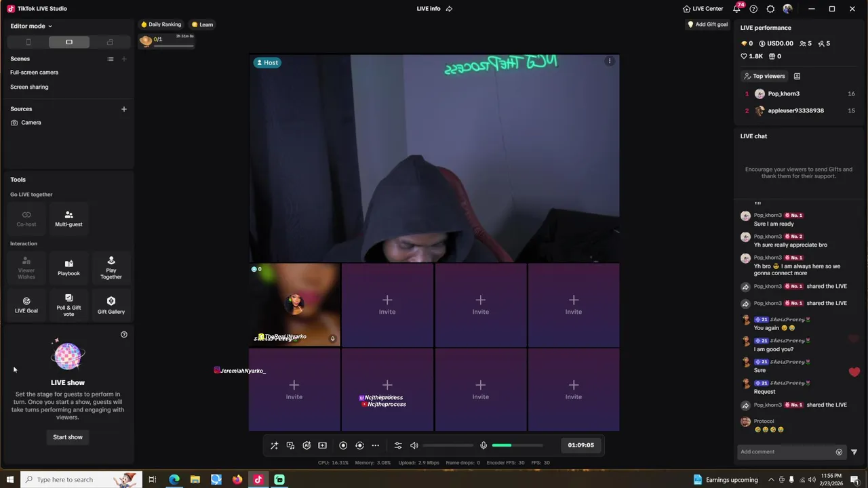Open the viewer list icon beside Top viewers
This screenshot has width=868, height=488.
click(797, 77)
